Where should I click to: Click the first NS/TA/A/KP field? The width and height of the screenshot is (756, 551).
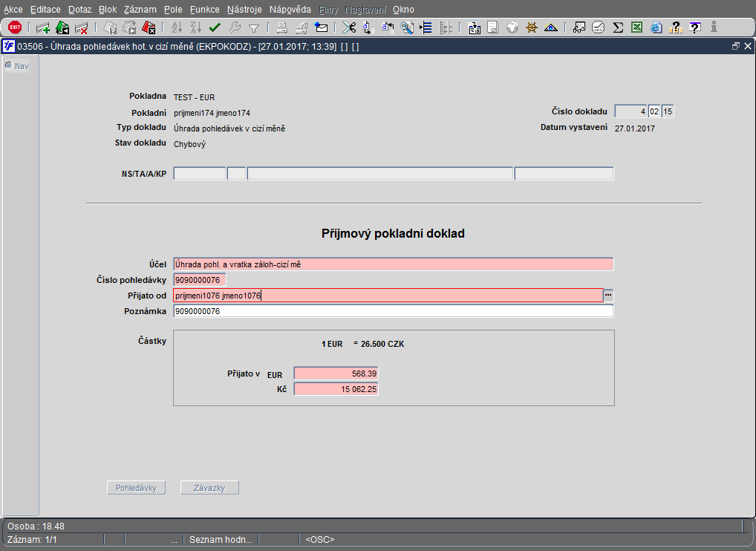(x=199, y=174)
